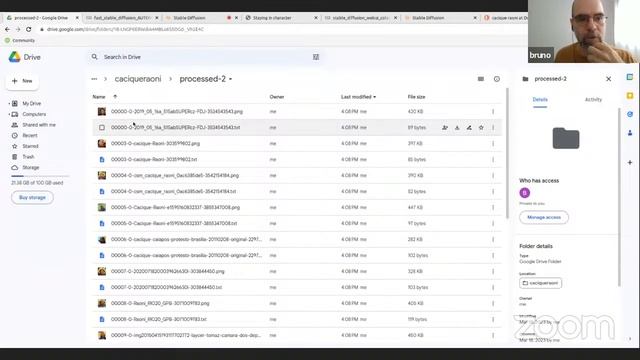Select file 00008-0-Raoni_RIO20 txt
Image resolution: width=640 pixels, height=360 pixels.
pyautogui.click(x=297, y=319)
